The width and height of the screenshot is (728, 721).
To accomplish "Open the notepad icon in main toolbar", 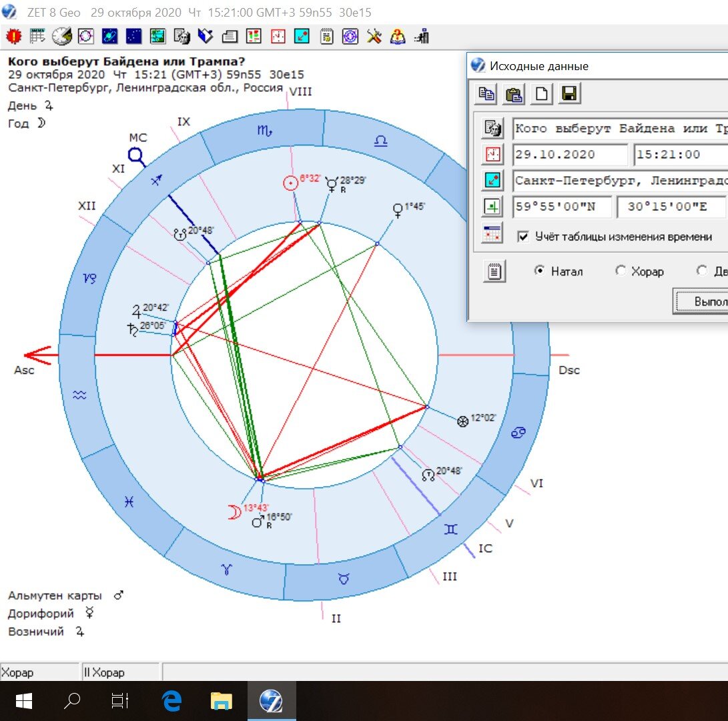I will click(x=327, y=36).
